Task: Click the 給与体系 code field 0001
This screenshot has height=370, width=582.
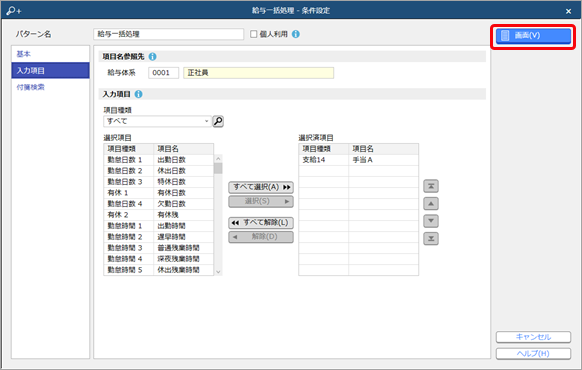Action: [x=163, y=73]
